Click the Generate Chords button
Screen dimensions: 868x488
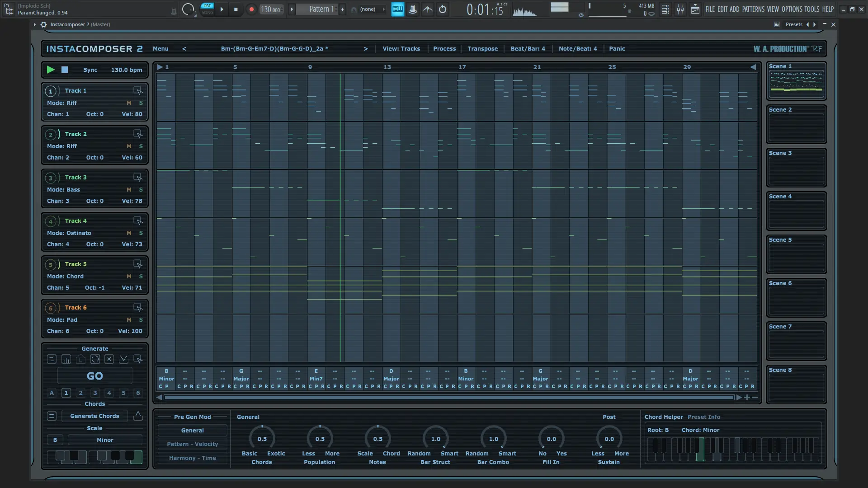[x=94, y=416]
